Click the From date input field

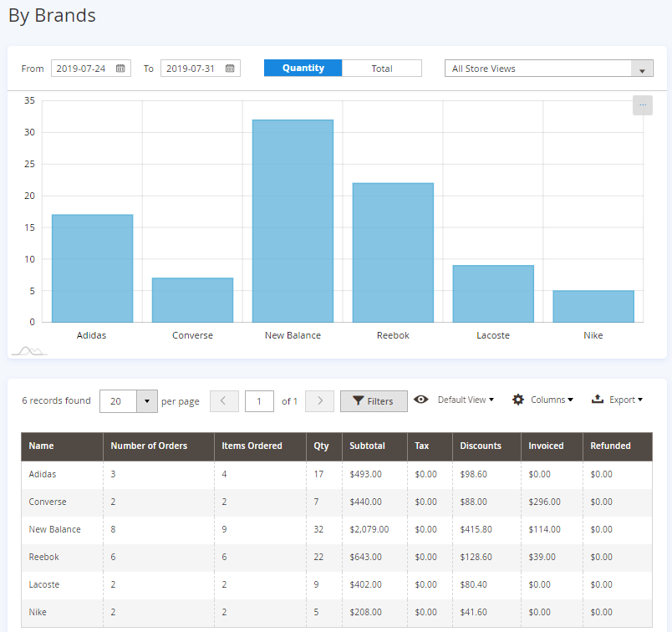[x=83, y=69]
